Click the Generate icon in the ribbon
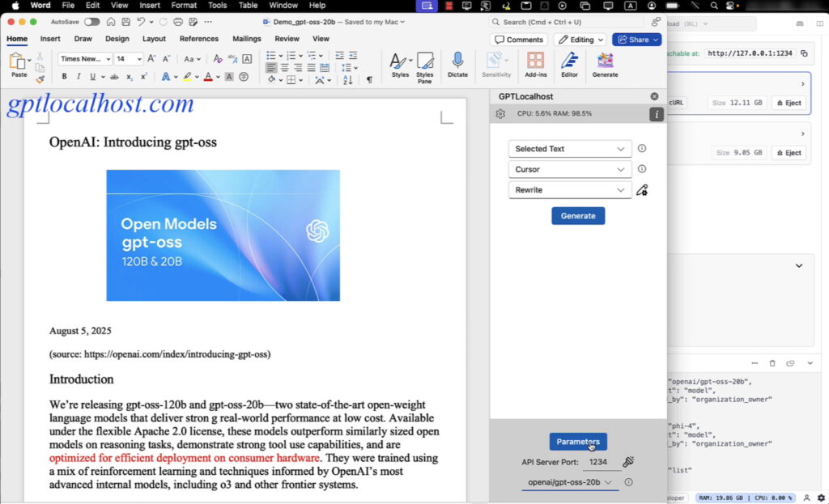This screenshot has width=829, height=504. (x=605, y=65)
